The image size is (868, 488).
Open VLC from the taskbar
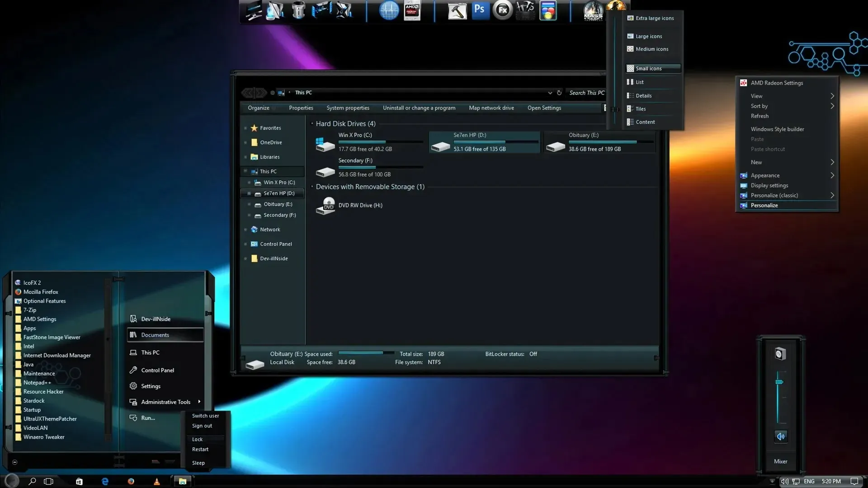pyautogui.click(x=156, y=481)
